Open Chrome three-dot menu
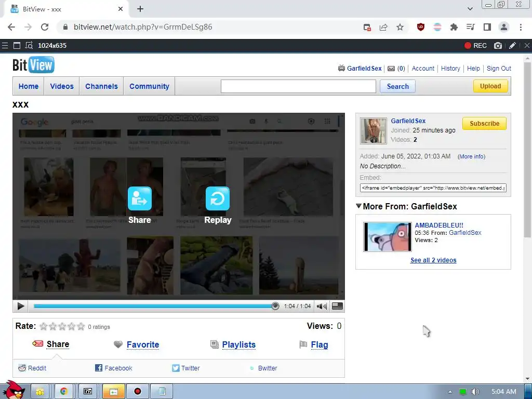532x399 pixels. [521, 27]
